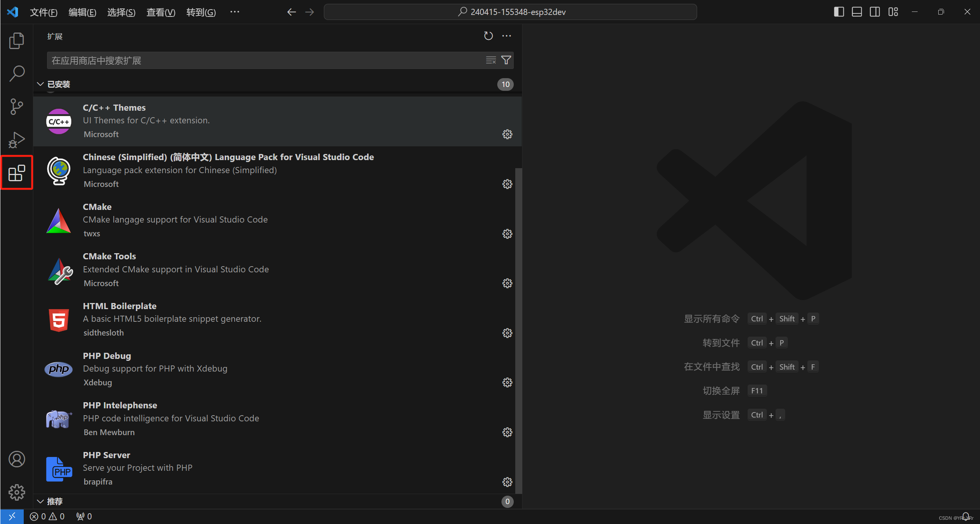
Task: Open the Search view in activity bar
Action: pos(16,74)
